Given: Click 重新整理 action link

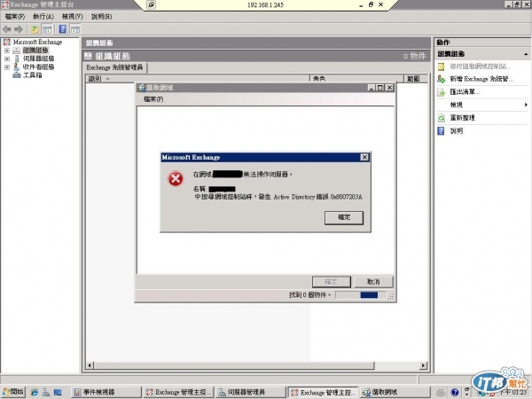Looking at the screenshot, I should coord(463,118).
